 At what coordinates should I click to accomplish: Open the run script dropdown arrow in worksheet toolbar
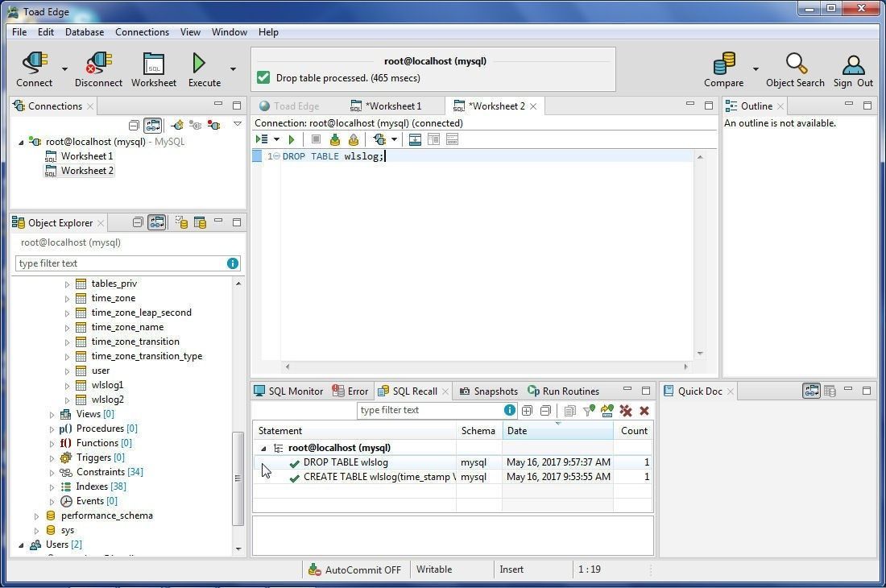[x=276, y=139]
